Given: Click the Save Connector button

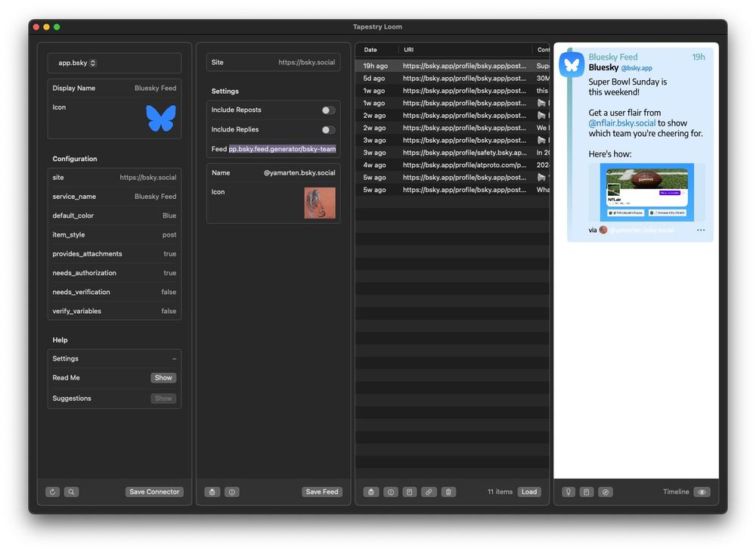Looking at the screenshot, I should click(x=154, y=492).
